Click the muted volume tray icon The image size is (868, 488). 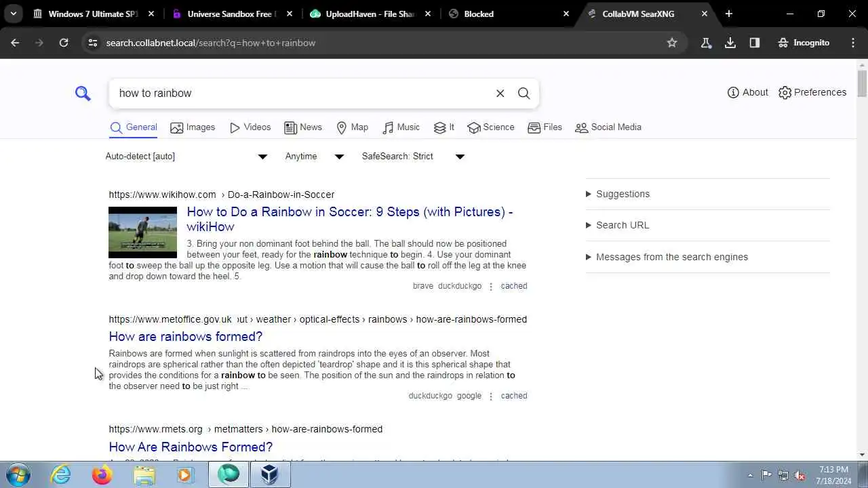[x=800, y=475]
